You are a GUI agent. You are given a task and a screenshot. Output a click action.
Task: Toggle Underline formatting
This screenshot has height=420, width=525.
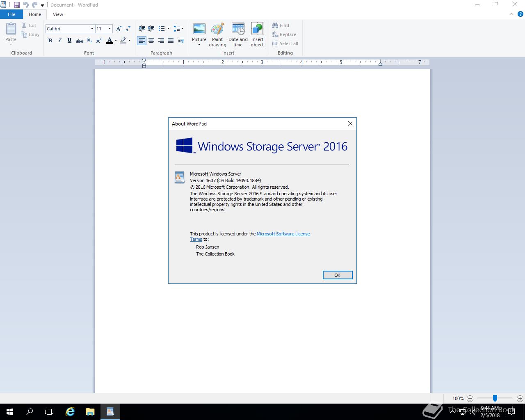pos(69,41)
